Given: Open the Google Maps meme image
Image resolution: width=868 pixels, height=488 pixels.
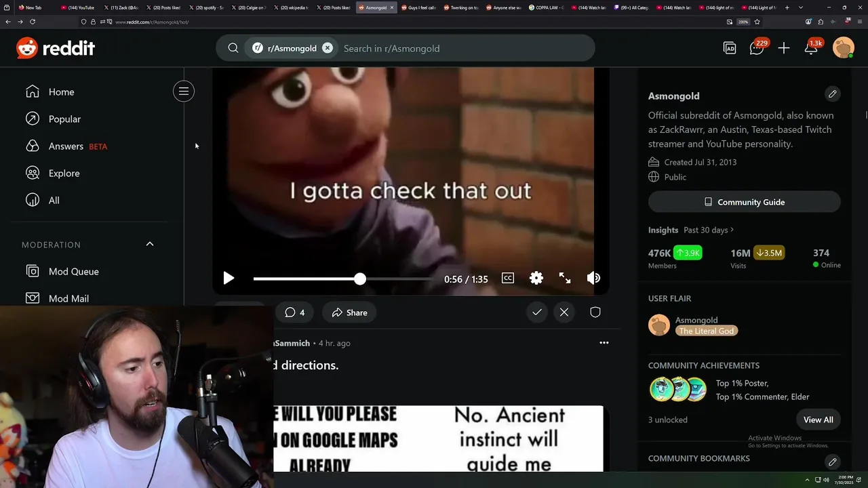Looking at the screenshot, I should click(x=438, y=439).
